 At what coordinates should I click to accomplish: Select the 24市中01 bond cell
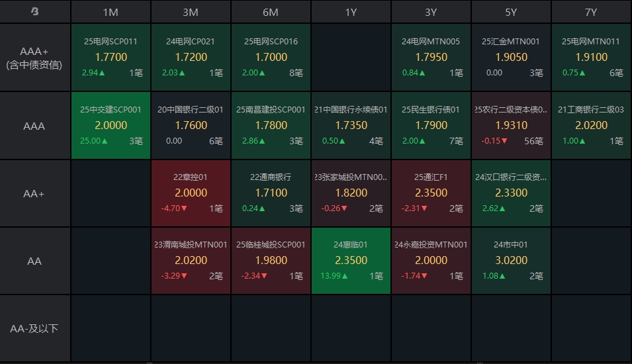click(511, 261)
